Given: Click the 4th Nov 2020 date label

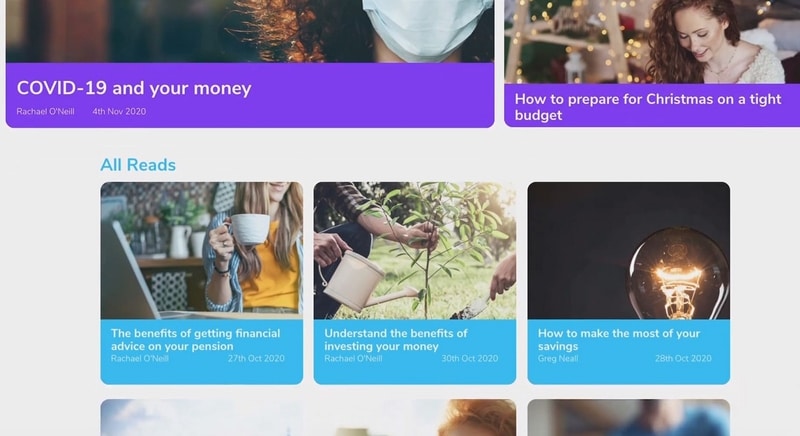Looking at the screenshot, I should click(x=119, y=111).
